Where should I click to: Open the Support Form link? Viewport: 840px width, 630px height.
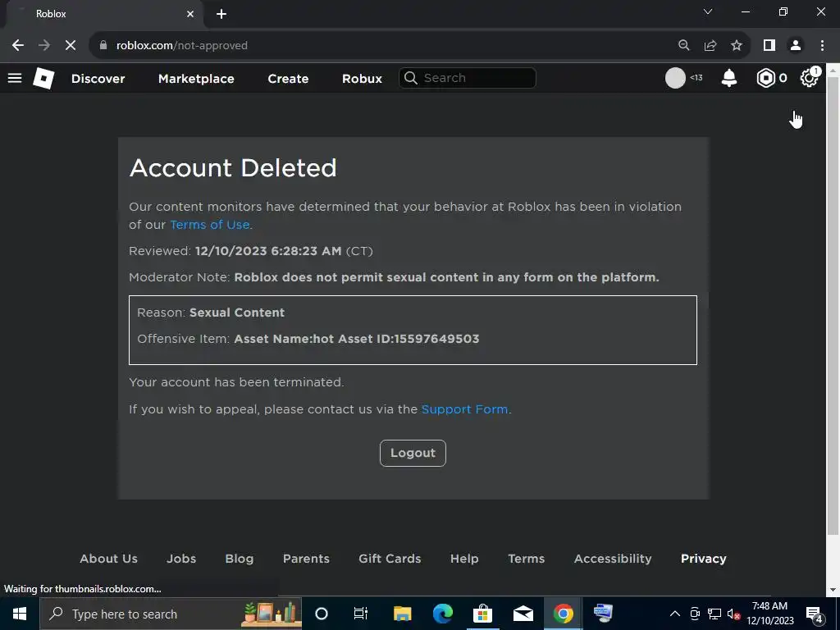coord(464,409)
